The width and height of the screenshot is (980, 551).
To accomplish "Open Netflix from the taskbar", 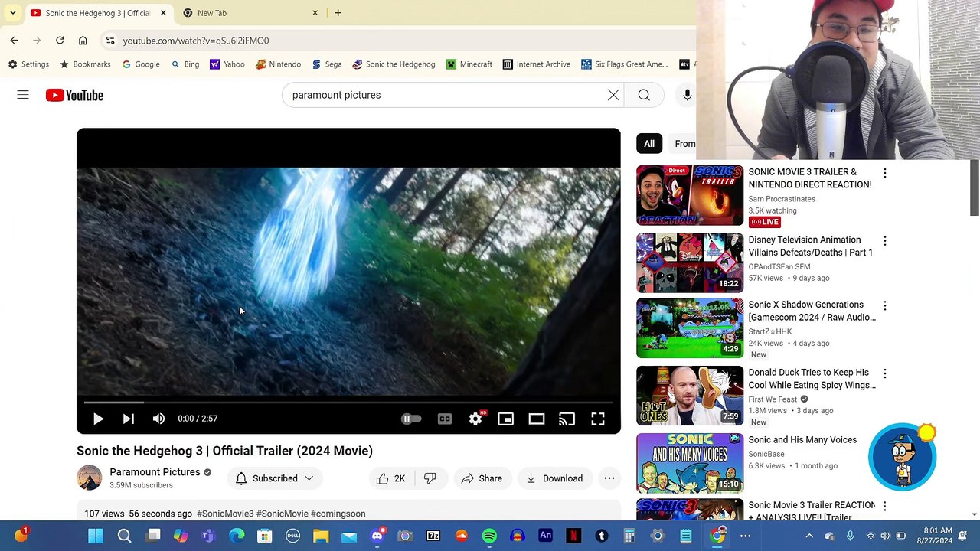I will [x=573, y=536].
